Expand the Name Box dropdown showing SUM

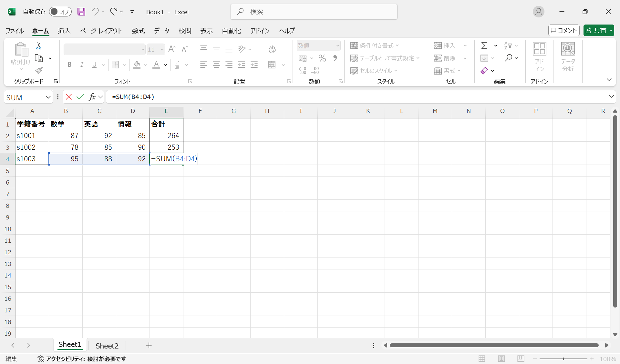pyautogui.click(x=48, y=97)
